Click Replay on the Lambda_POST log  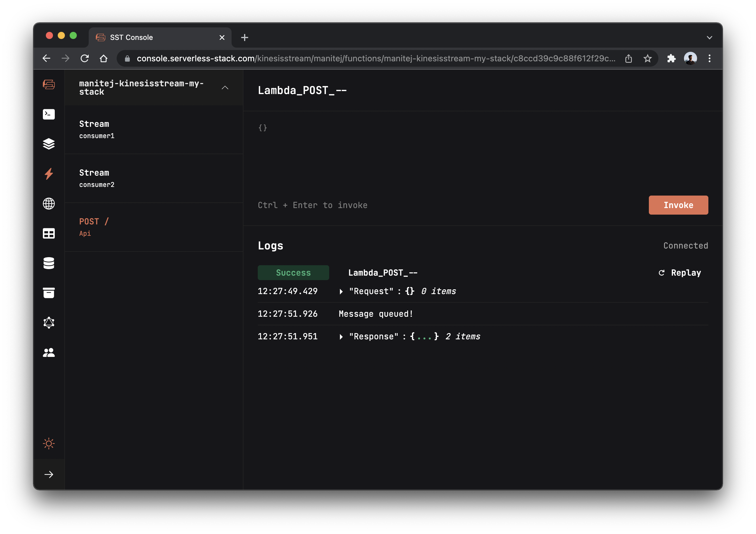pos(680,273)
